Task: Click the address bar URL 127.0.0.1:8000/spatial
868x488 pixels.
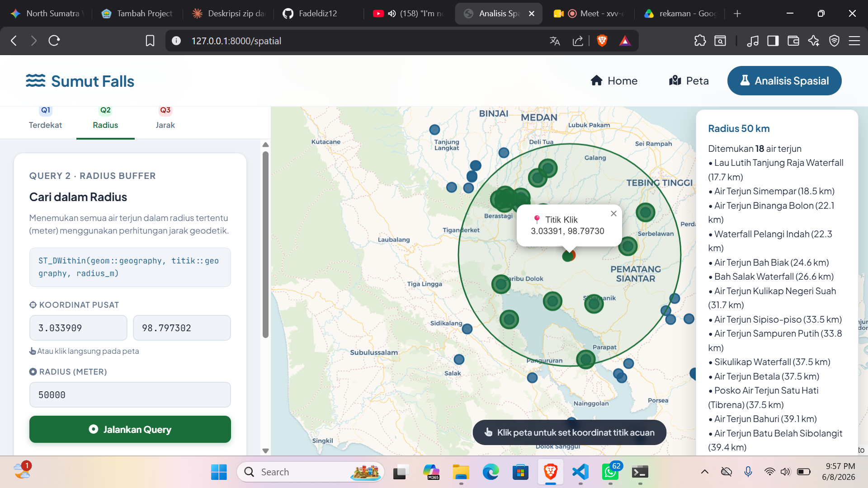Action: click(x=236, y=41)
